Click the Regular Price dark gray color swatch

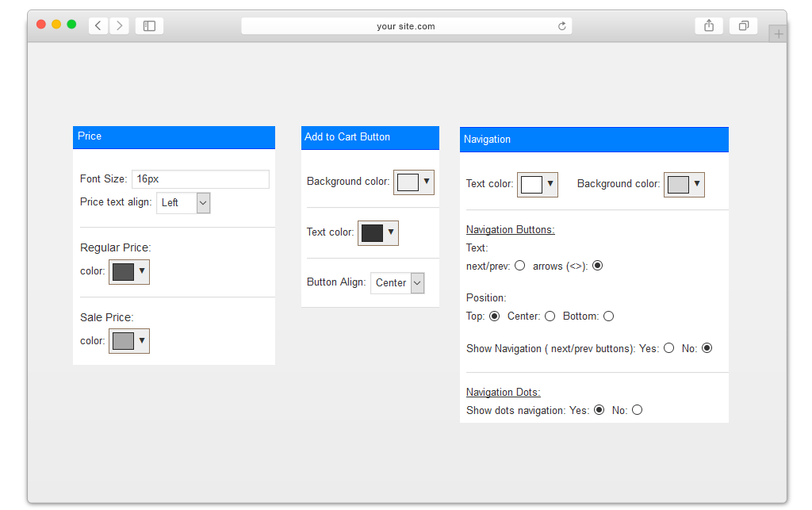[x=123, y=272]
